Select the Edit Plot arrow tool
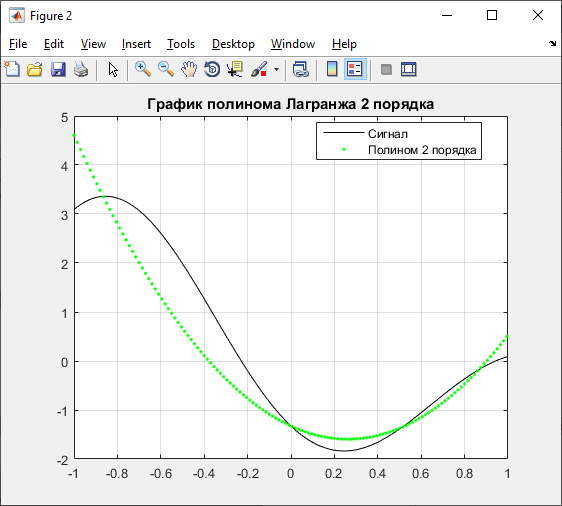This screenshot has height=506, width=562. coord(113,69)
